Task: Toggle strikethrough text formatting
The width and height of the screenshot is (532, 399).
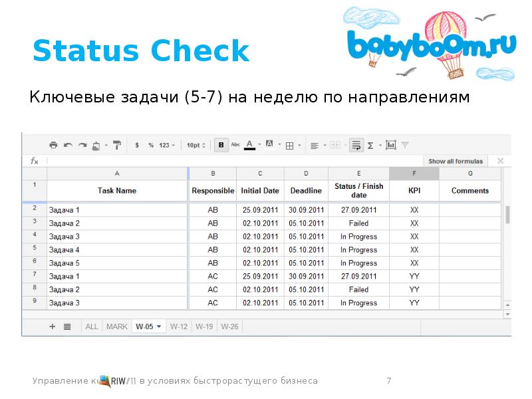Action: (x=235, y=145)
